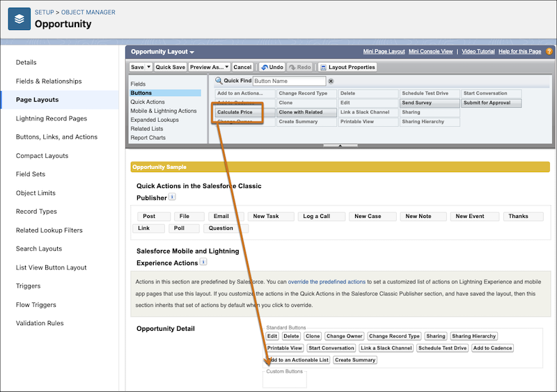
Task: Select the Report Charts palette category
Action: [148, 138]
